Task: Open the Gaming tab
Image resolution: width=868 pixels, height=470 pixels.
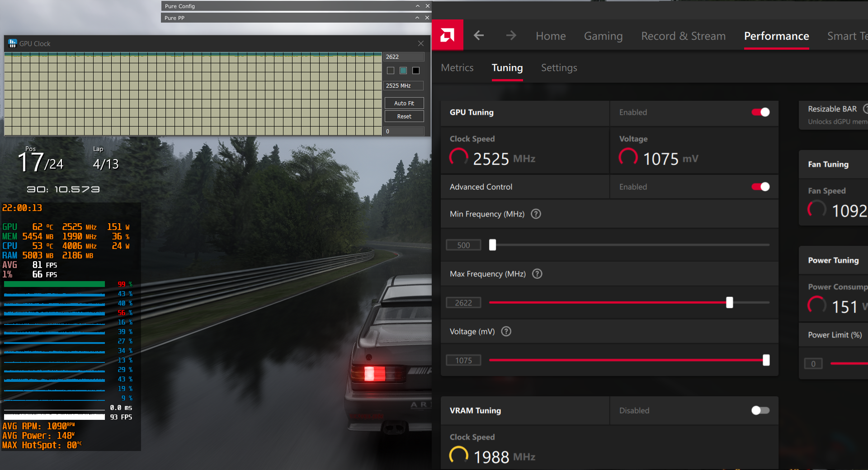Action: (x=603, y=36)
